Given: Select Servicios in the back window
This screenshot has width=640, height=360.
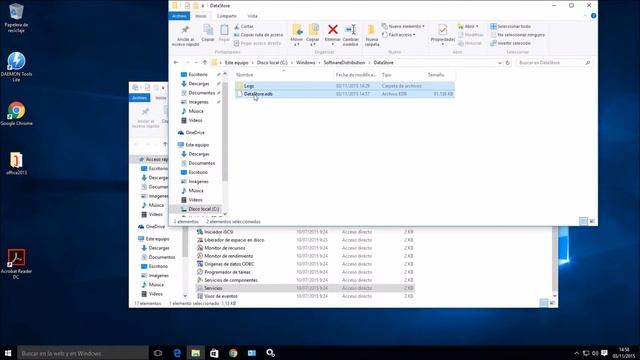Looking at the screenshot, I should tap(305, 288).
